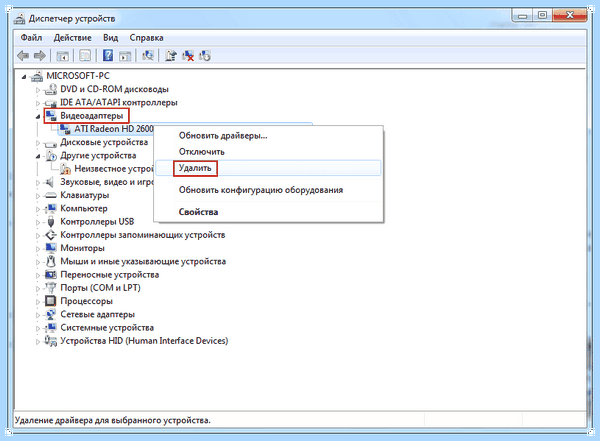Image resolution: width=600 pixels, height=441 pixels.
Task: Expand the Компьютер node
Action: coord(38,209)
